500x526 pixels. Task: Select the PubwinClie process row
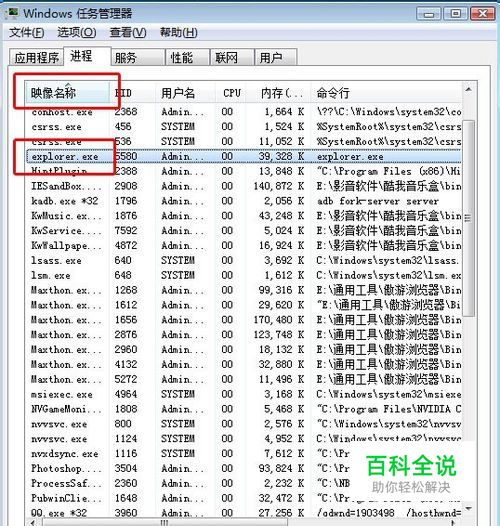(x=243, y=498)
